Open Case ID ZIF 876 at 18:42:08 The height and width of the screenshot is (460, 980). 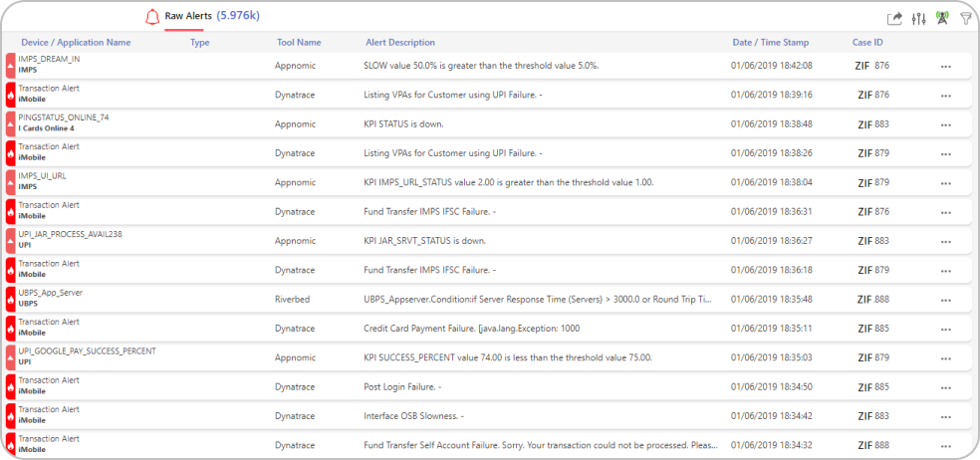(x=872, y=66)
